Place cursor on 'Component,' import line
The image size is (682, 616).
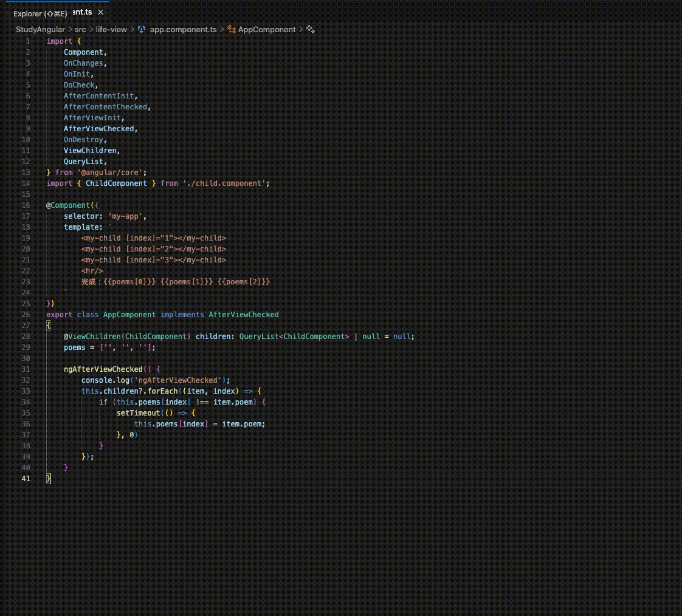click(x=85, y=52)
